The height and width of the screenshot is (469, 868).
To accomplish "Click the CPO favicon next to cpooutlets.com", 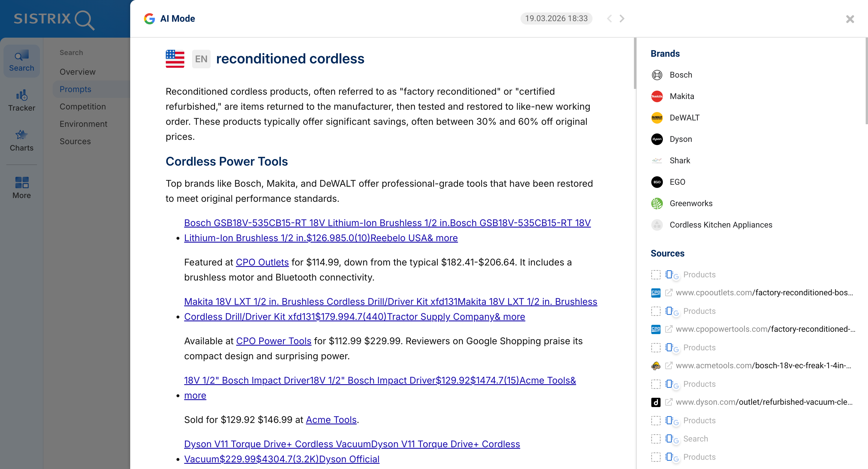I will click(x=656, y=293).
